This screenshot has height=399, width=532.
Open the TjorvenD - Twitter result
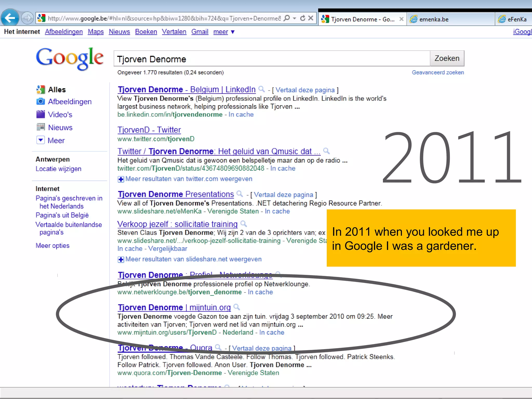(149, 130)
